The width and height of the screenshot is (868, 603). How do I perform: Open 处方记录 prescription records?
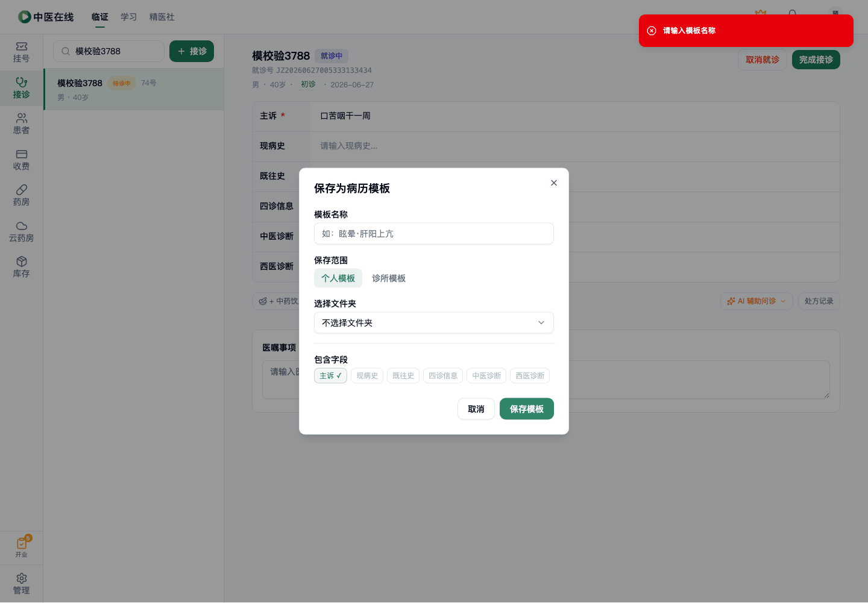click(819, 301)
